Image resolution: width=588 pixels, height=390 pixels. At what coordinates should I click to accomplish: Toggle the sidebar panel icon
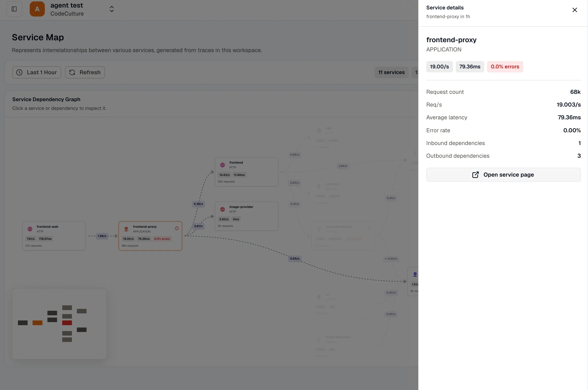tap(14, 9)
